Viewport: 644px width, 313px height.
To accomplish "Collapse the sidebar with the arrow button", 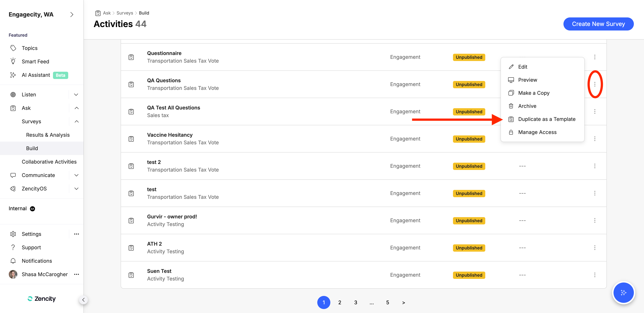I will coord(83,300).
